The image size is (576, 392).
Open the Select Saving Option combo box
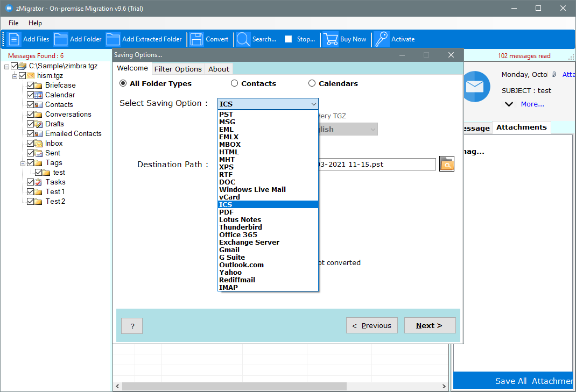pos(268,104)
